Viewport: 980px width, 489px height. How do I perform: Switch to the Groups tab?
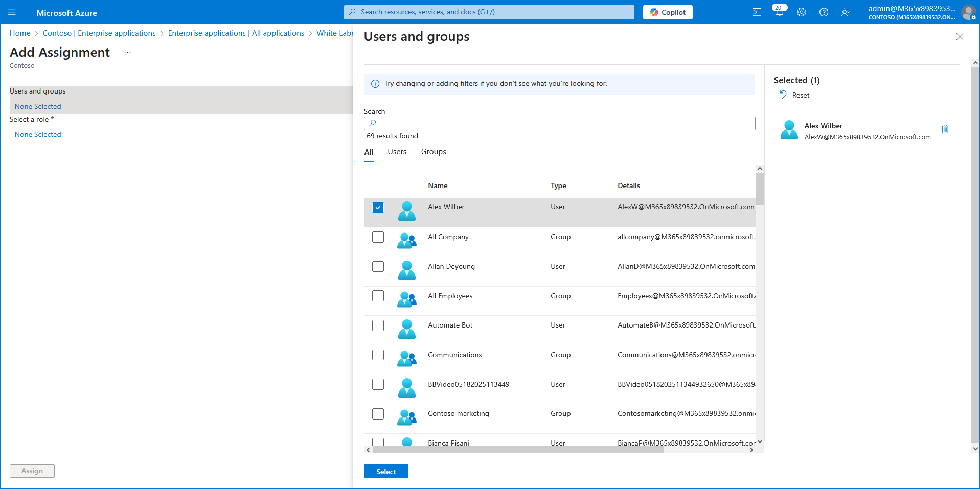433,152
